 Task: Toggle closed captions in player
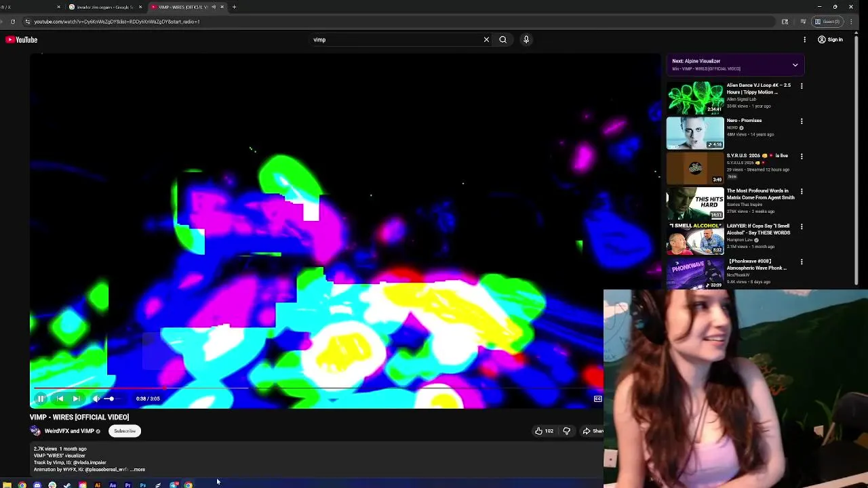[597, 399]
